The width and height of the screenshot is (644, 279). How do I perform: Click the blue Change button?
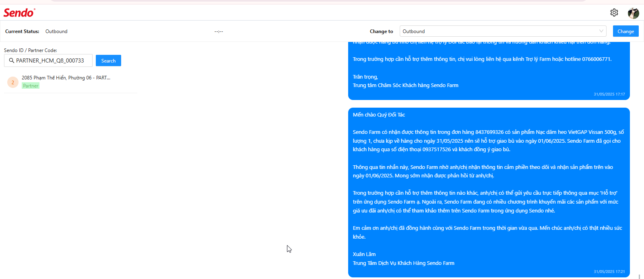625,31
